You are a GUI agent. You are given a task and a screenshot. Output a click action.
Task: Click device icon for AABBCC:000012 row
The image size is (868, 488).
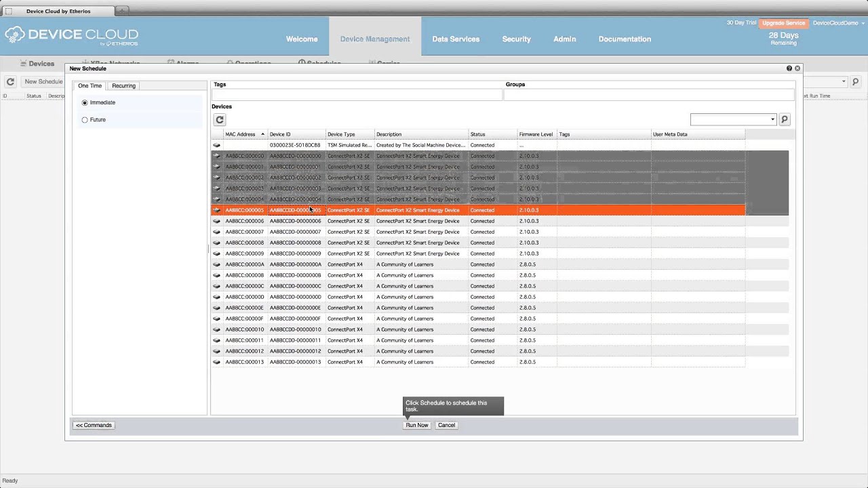coord(217,351)
